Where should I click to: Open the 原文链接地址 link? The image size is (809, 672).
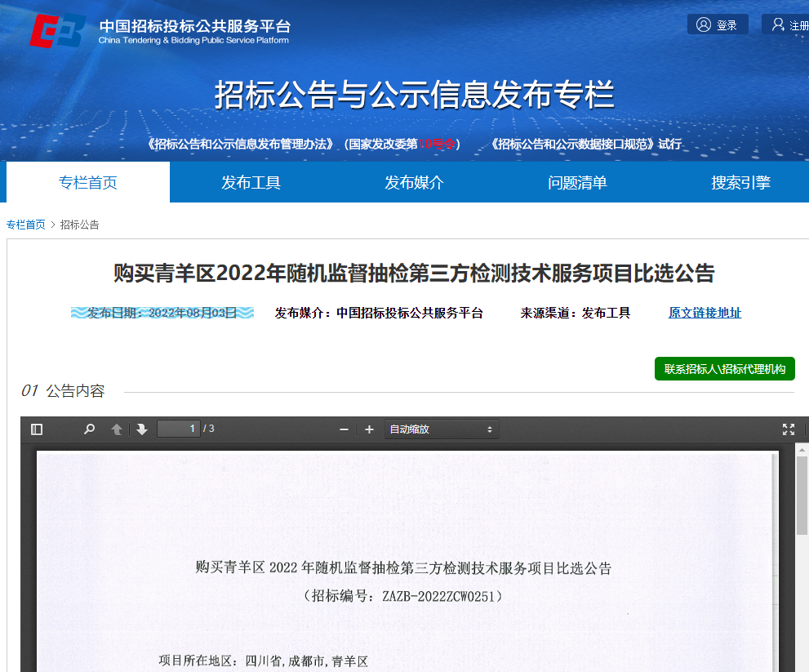(x=705, y=313)
